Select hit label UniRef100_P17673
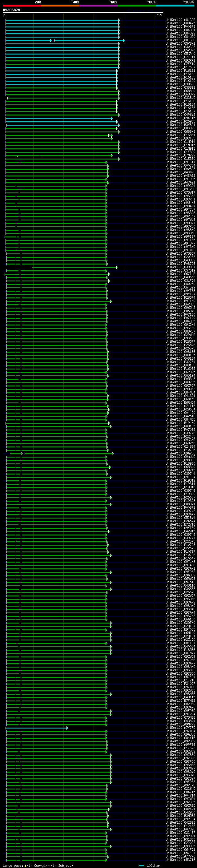 [180, 748]
